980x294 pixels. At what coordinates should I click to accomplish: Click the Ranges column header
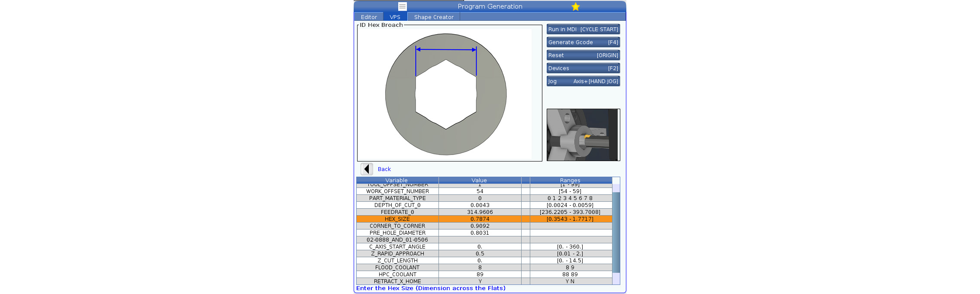571,181
